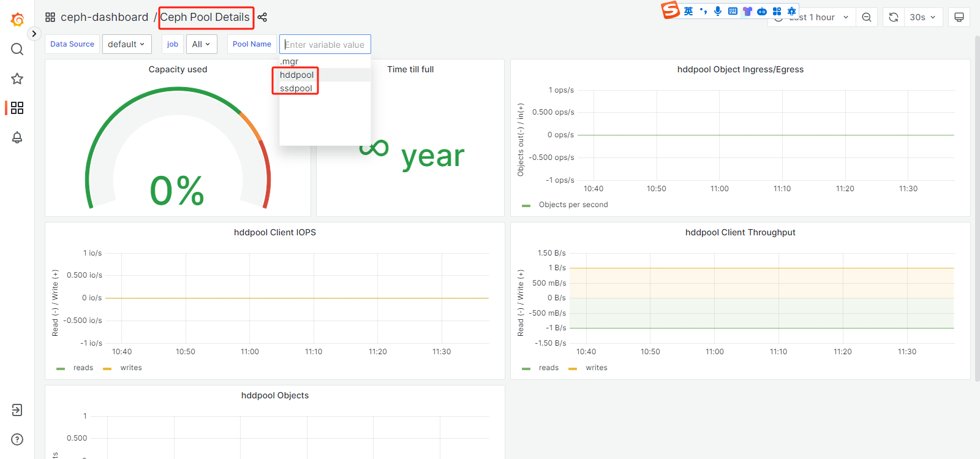Click the page vertical scrollbar
The width and height of the screenshot is (980, 459).
click(x=977, y=208)
